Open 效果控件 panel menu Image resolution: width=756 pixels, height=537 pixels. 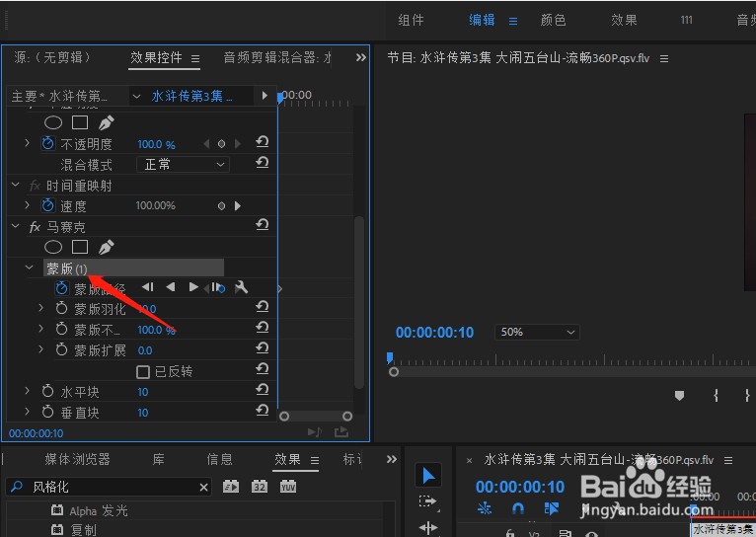click(x=195, y=59)
